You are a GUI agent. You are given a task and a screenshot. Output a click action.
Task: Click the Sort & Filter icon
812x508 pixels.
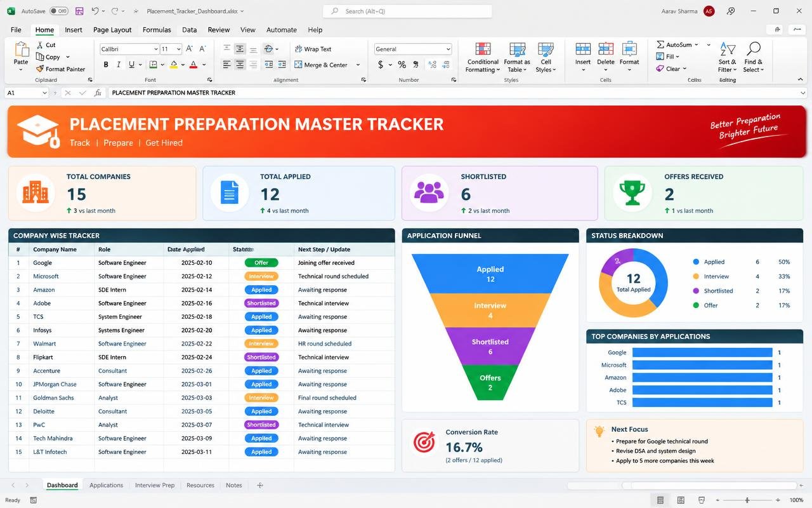pos(727,50)
